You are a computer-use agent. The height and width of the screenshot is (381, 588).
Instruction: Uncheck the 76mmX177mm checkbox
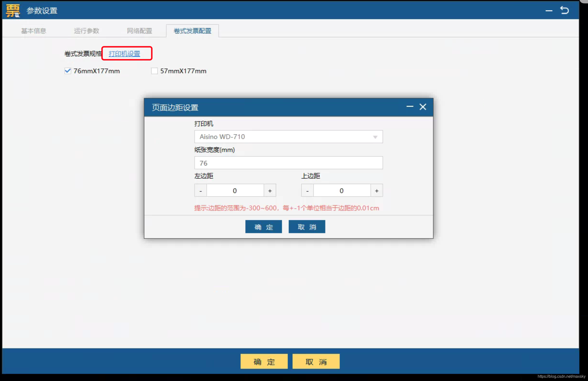coord(68,71)
